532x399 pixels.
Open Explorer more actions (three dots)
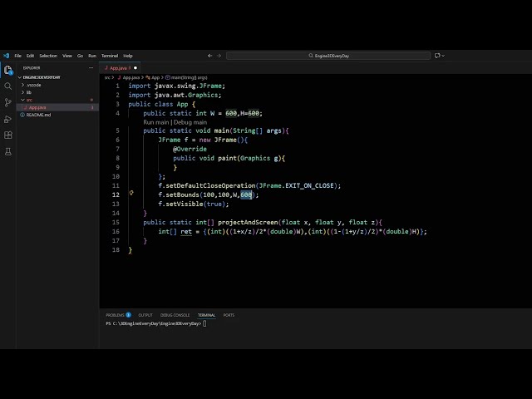click(91, 68)
